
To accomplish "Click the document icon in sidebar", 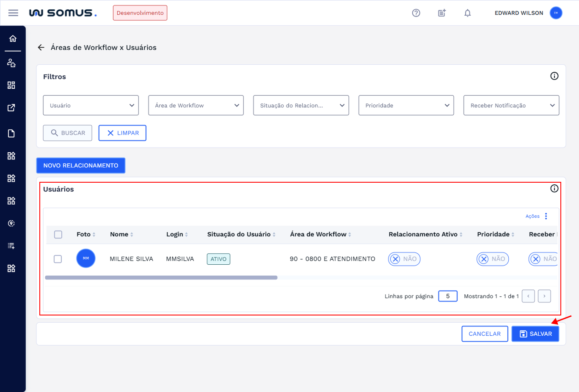I will [x=11, y=134].
